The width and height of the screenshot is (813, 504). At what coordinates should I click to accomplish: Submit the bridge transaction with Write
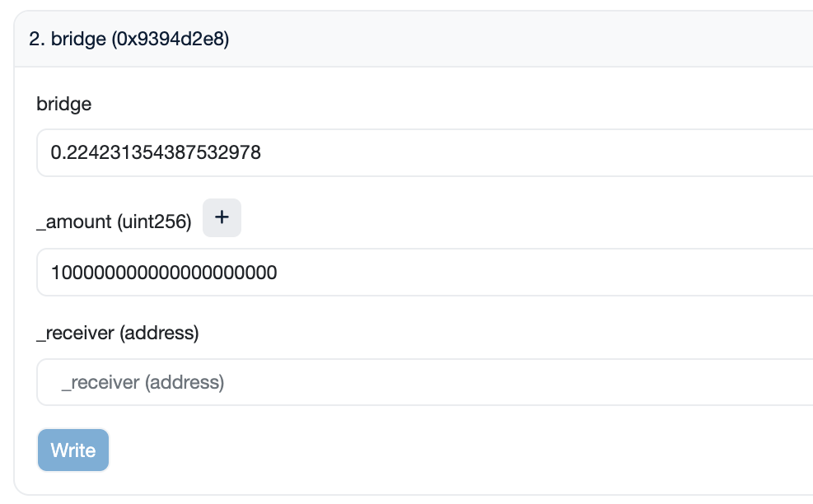(73, 450)
